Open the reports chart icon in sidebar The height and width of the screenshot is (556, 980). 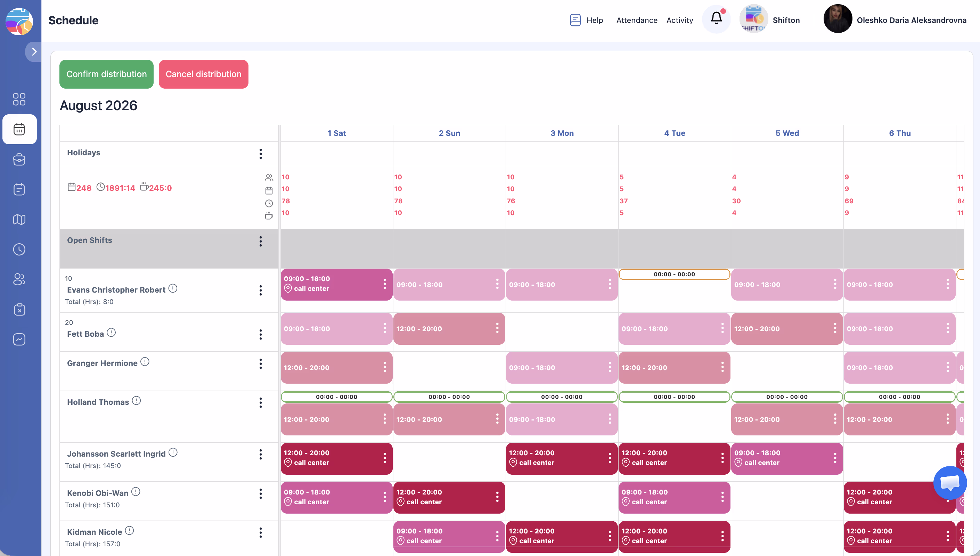point(19,340)
